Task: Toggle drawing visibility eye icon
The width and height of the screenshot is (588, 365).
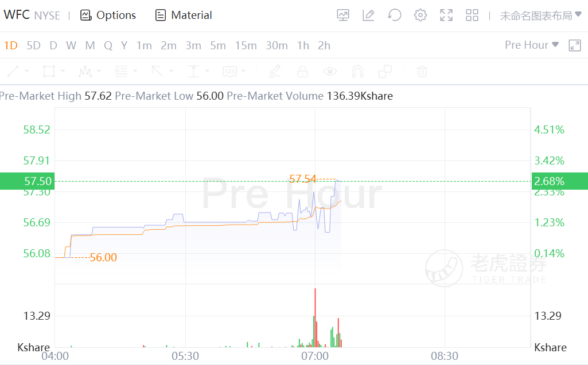Action: (330, 72)
